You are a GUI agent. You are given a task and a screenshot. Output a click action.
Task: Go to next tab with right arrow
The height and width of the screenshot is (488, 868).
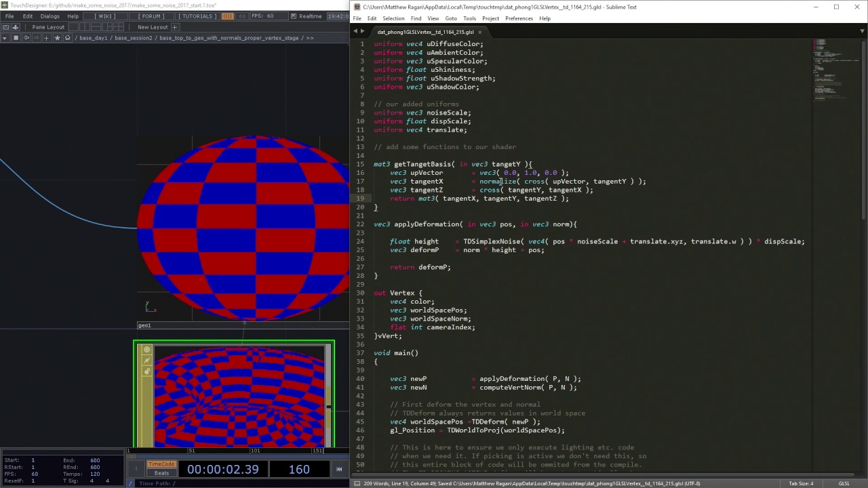[362, 32]
